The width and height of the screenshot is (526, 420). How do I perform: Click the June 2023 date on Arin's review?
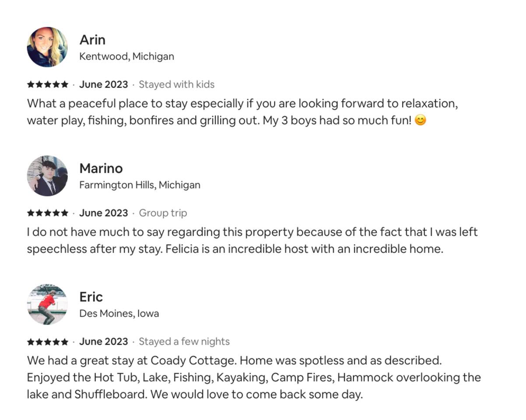tap(104, 84)
